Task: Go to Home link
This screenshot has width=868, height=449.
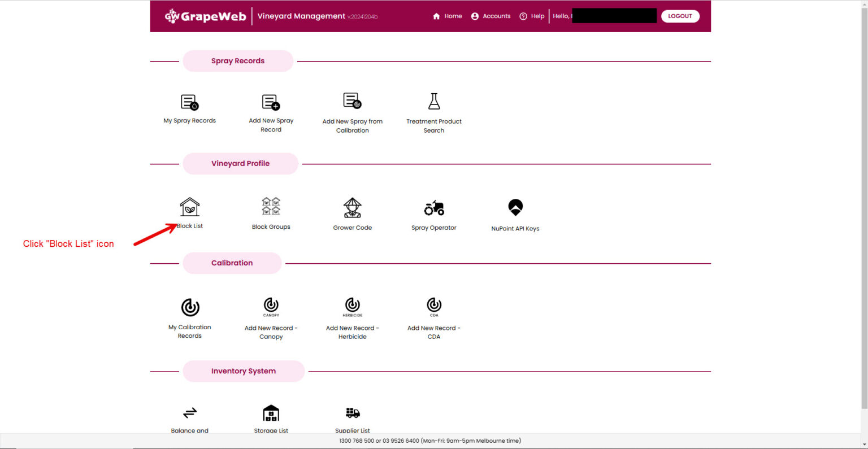Action: click(453, 16)
